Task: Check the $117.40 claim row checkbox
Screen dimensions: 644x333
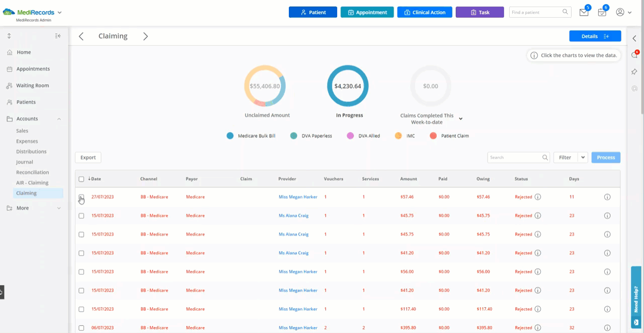Action: (x=82, y=309)
